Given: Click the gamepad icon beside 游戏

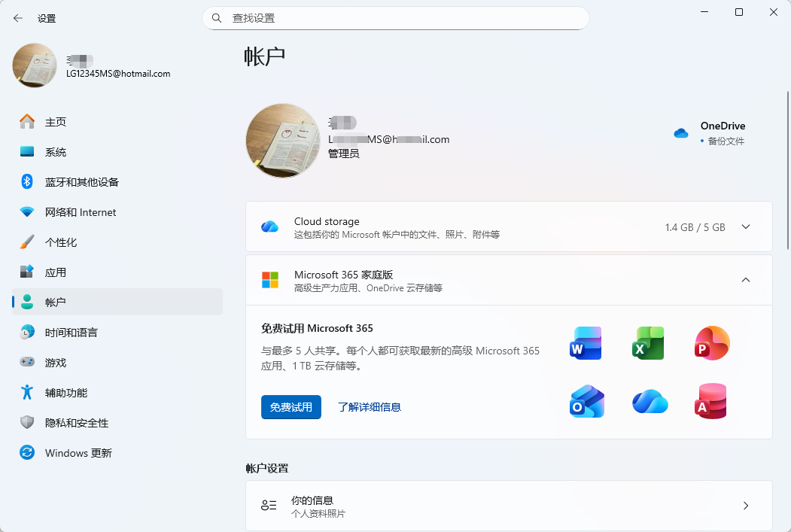Looking at the screenshot, I should (x=27, y=362).
